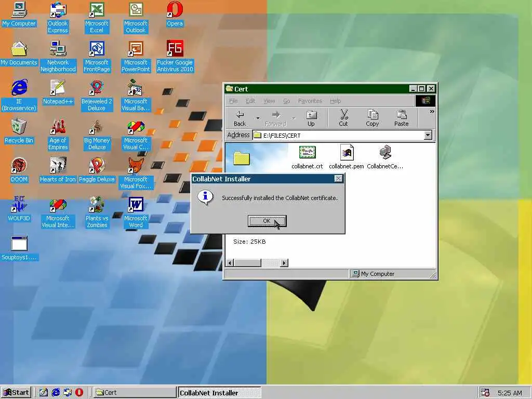Click horizontal scrollbar thumb in Cert

(x=247, y=262)
